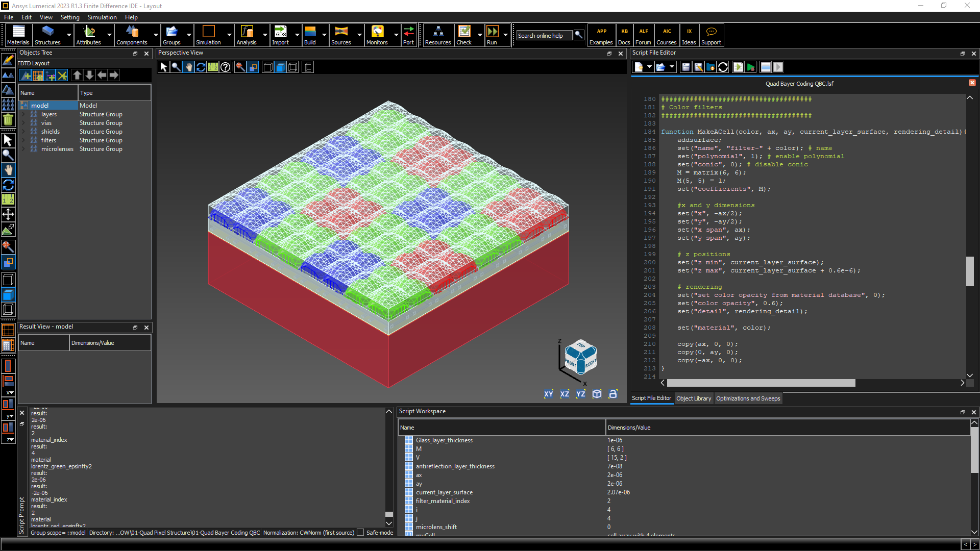Expand the filters structure group
Viewport: 980px width, 551px height.
click(x=23, y=140)
